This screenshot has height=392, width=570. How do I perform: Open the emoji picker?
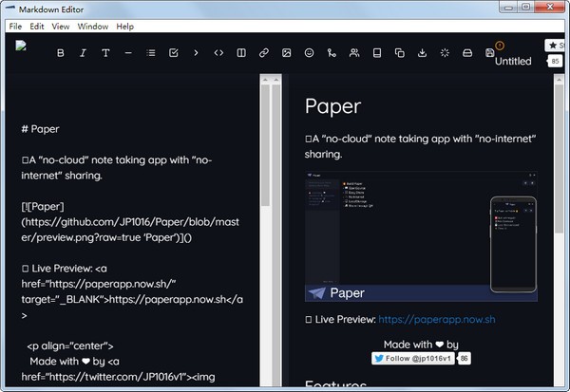(x=309, y=53)
